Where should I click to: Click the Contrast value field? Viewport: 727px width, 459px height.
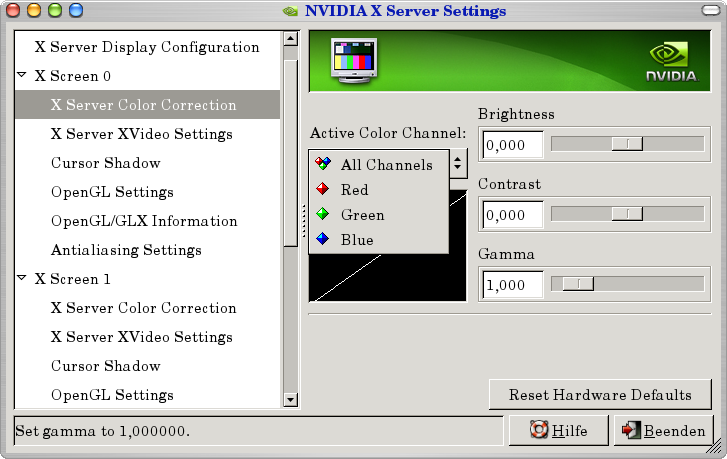(513, 215)
